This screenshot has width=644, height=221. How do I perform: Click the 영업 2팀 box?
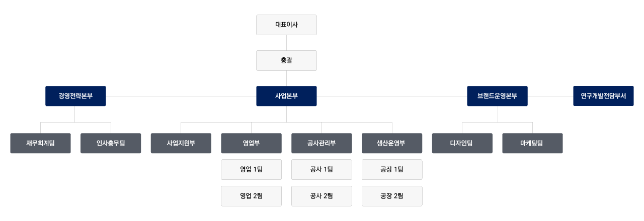point(251,196)
